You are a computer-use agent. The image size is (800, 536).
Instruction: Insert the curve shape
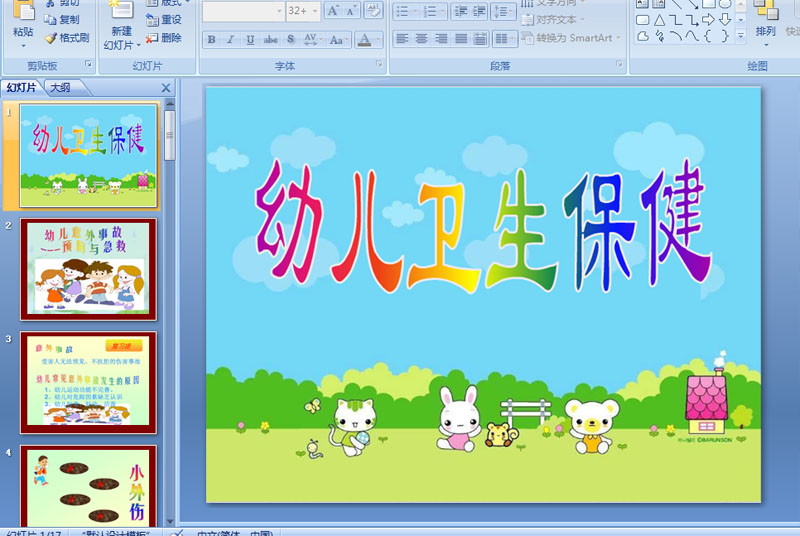[692, 36]
